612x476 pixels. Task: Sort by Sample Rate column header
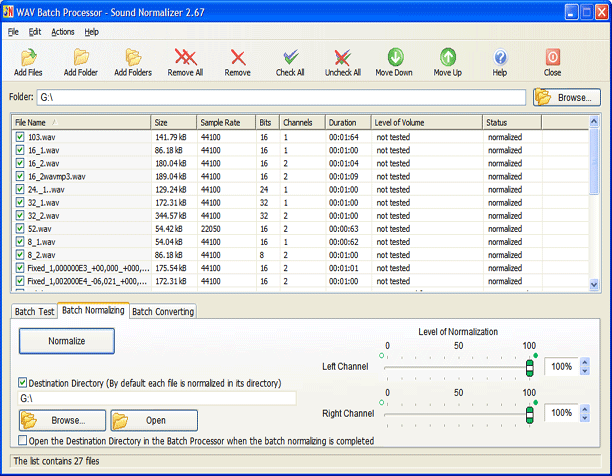[x=226, y=123]
